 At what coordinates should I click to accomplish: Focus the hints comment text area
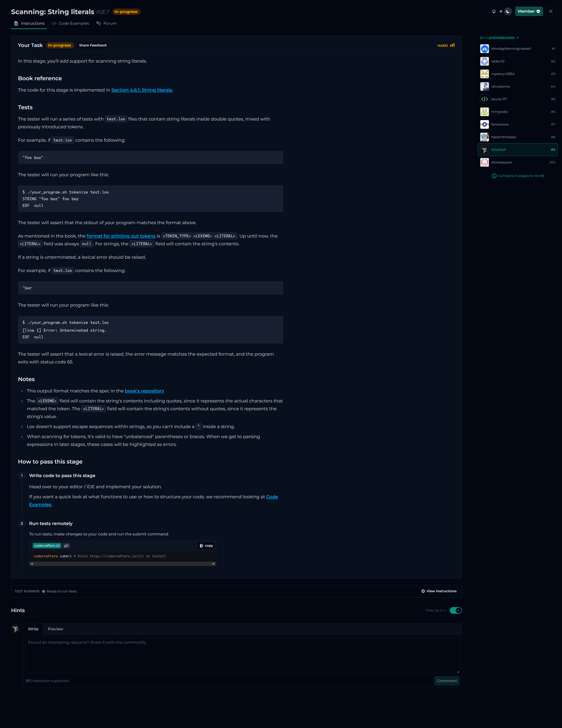(x=242, y=655)
